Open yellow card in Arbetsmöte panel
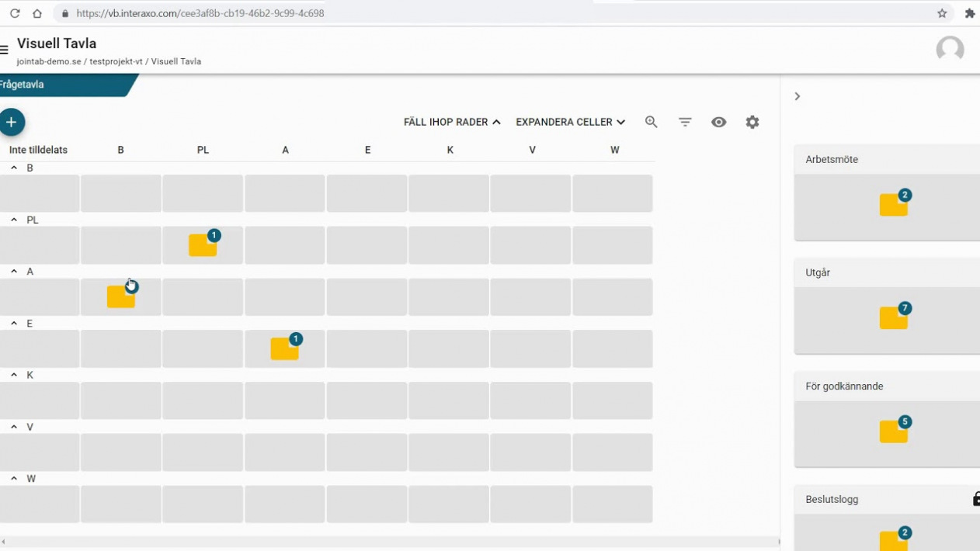The image size is (980, 551). click(x=894, y=205)
